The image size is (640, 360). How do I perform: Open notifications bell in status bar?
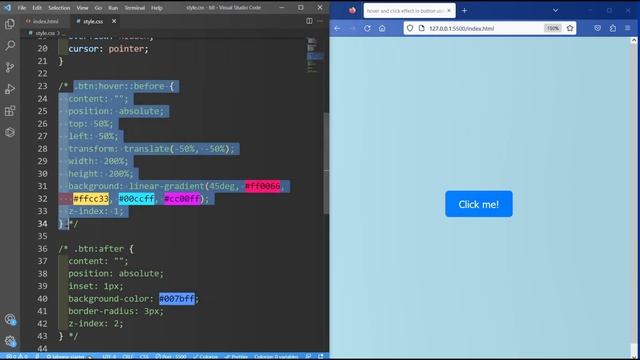click(x=321, y=356)
